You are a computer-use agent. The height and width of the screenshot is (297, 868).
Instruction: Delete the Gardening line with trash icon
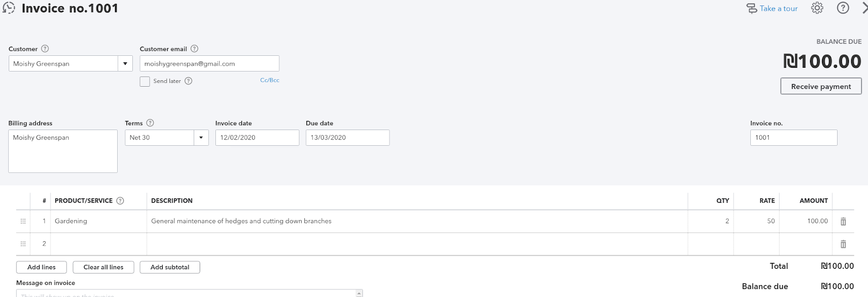pos(843,221)
